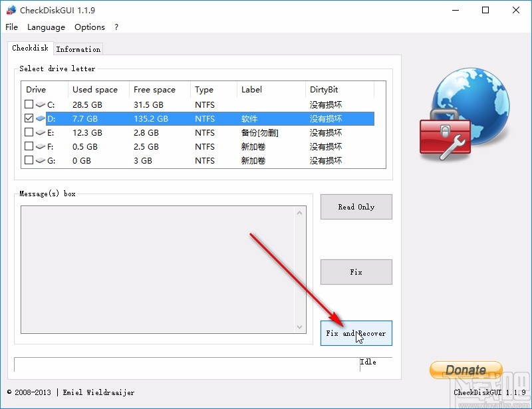Click the Emiel Wieldraaijer copyright text
Screen dimensions: 532x409
tap(98, 393)
